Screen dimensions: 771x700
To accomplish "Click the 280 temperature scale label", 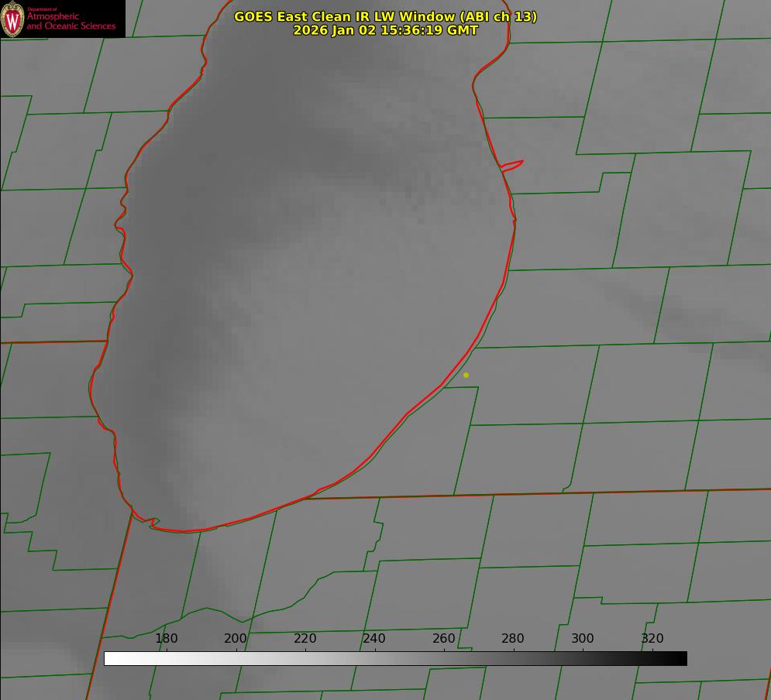I will tap(513, 639).
